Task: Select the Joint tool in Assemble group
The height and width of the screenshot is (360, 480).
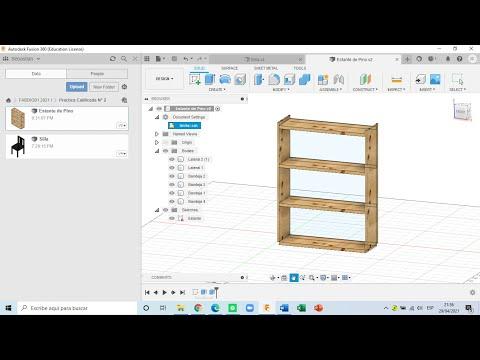Action: tap(338, 79)
